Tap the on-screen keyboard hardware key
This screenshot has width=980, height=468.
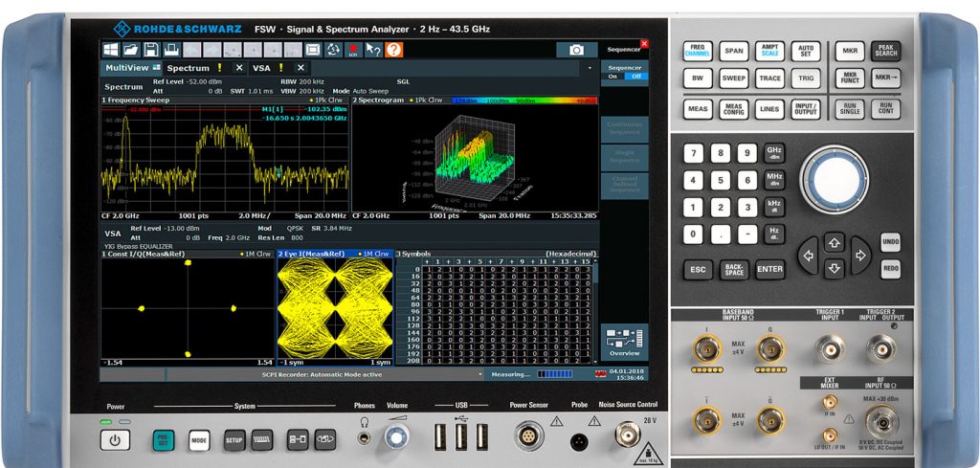coord(262,440)
